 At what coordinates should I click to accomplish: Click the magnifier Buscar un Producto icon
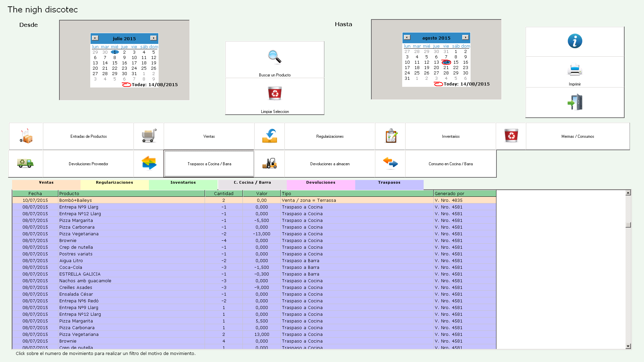tap(274, 57)
